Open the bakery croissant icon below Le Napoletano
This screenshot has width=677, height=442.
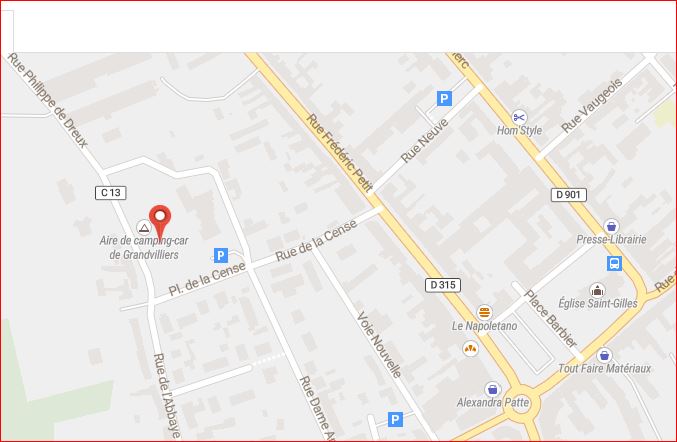[470, 348]
